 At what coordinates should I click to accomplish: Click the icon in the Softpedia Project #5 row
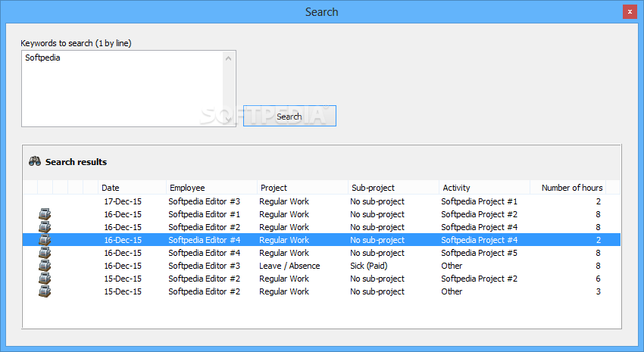tap(45, 253)
